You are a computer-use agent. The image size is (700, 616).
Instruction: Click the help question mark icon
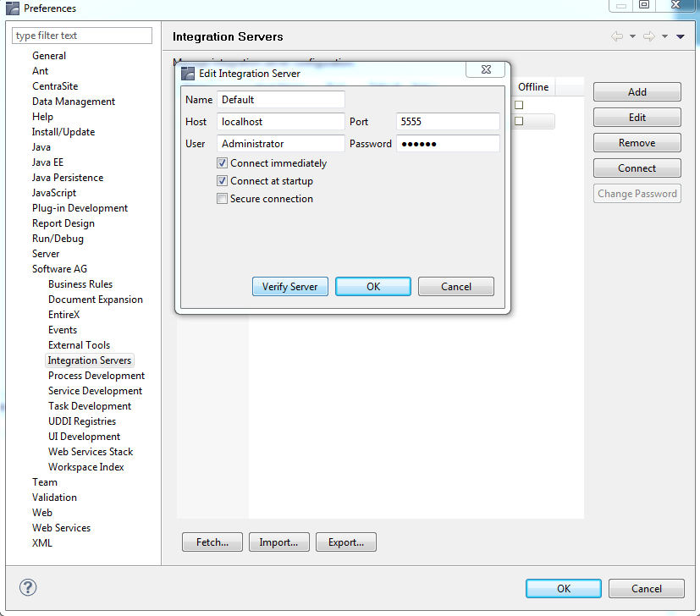pyautogui.click(x=28, y=588)
